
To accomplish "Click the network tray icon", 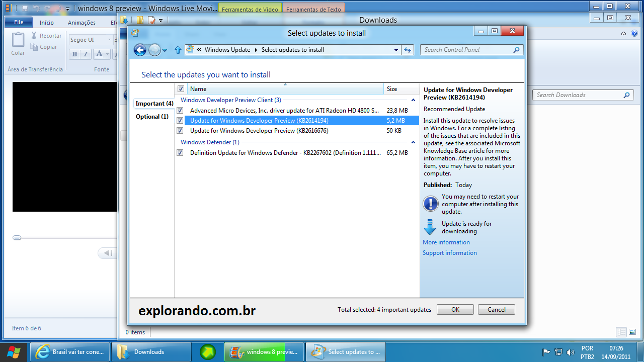I will click(558, 352).
